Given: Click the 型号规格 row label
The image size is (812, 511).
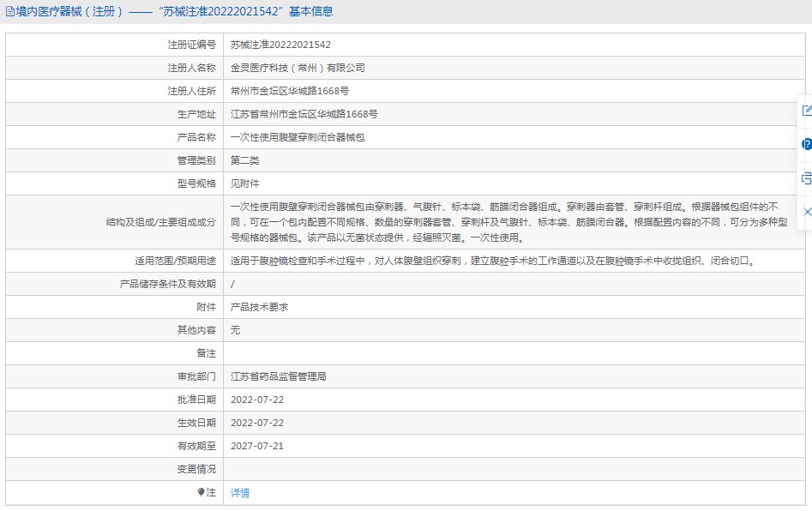Looking at the screenshot, I should tap(196, 183).
